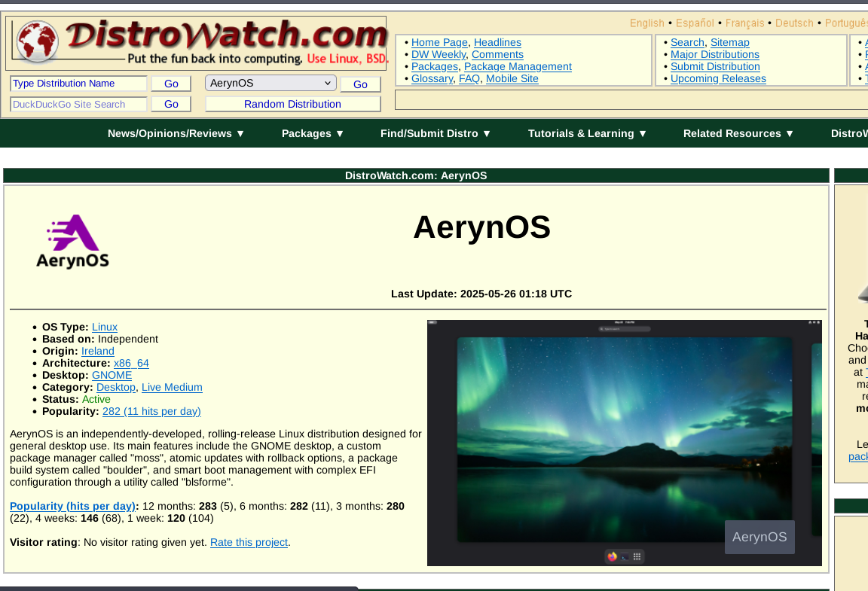Screen dimensions: 868x591
Task: Focus the DuckDuckGo Site Search field
Action: pos(78,104)
